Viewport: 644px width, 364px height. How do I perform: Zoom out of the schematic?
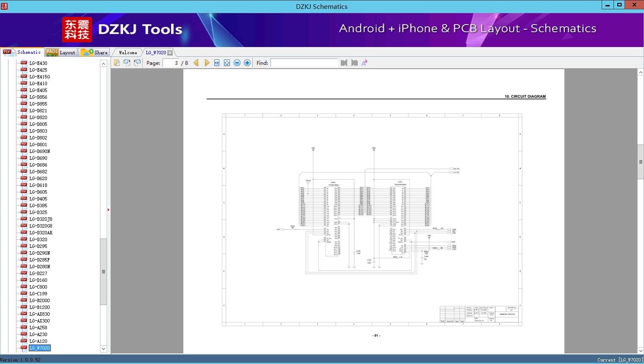coord(237,63)
